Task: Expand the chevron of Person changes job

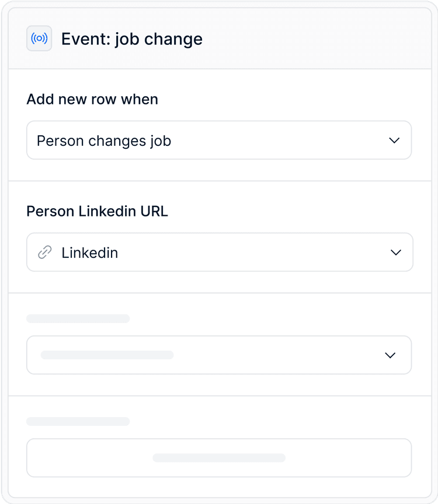Action: point(394,141)
